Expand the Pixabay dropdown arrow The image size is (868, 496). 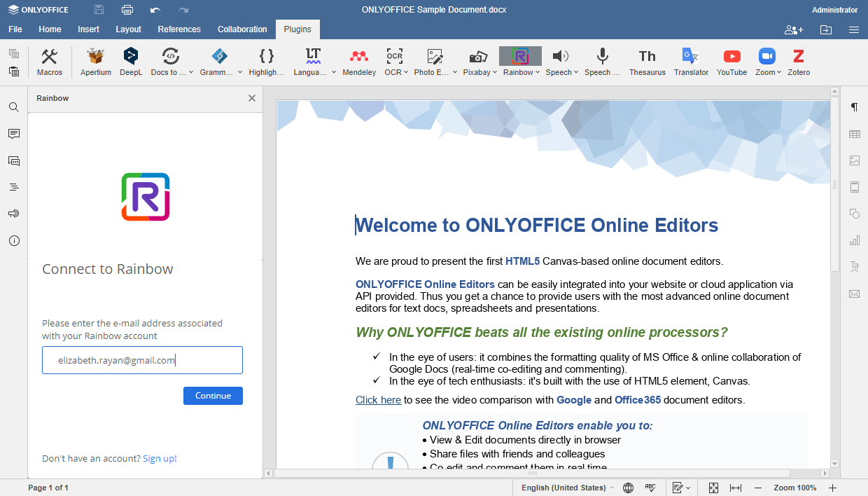click(495, 72)
